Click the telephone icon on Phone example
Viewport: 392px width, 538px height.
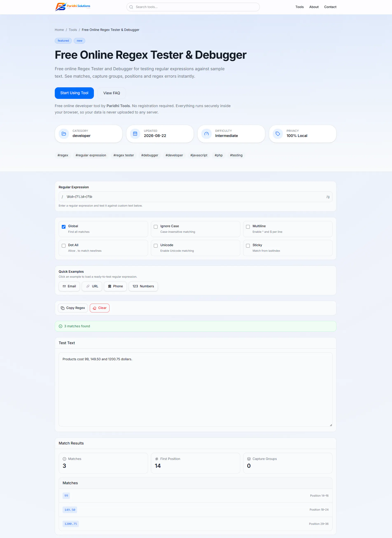tap(110, 286)
